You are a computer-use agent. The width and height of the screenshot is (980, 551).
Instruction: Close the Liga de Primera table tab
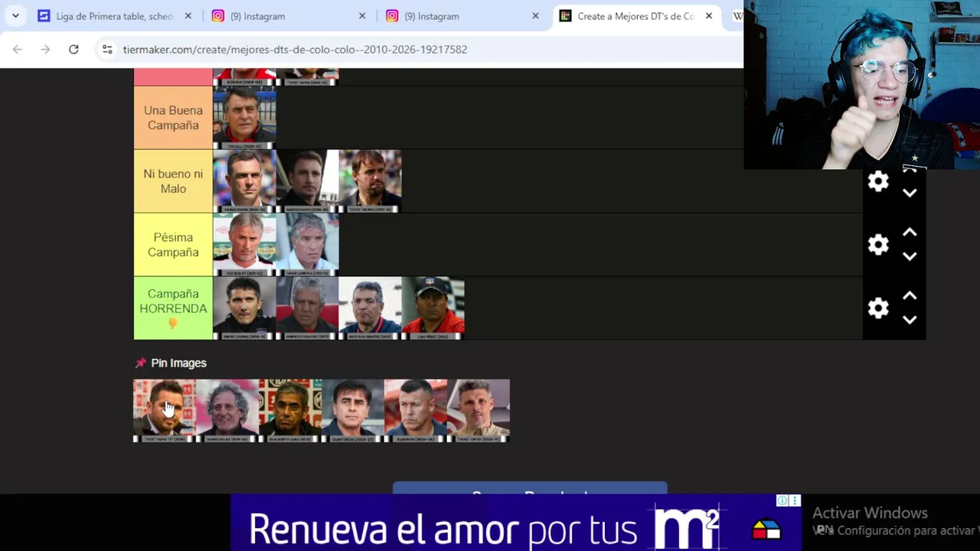(188, 16)
